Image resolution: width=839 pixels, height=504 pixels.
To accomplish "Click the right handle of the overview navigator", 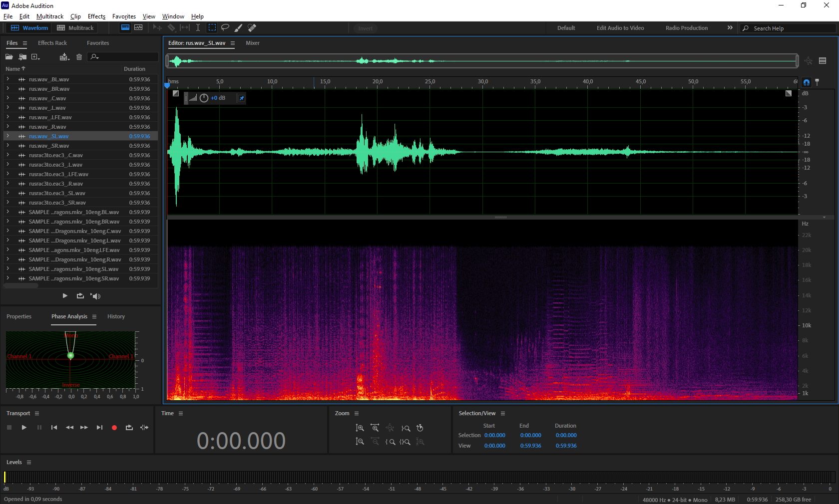I will tap(797, 61).
